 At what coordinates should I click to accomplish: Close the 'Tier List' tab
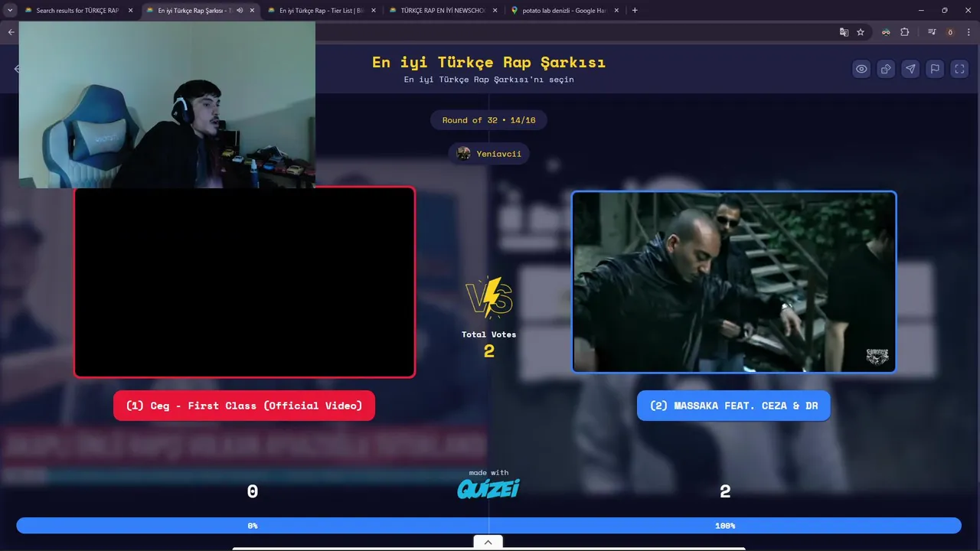pos(374,11)
